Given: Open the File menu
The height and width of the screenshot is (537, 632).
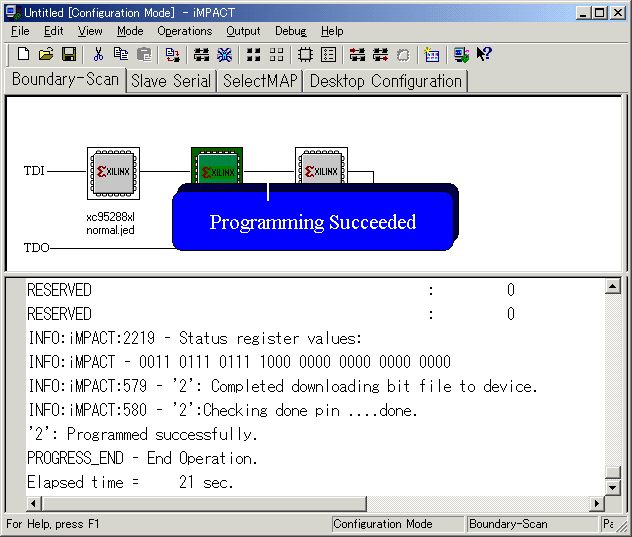Looking at the screenshot, I should click(20, 31).
